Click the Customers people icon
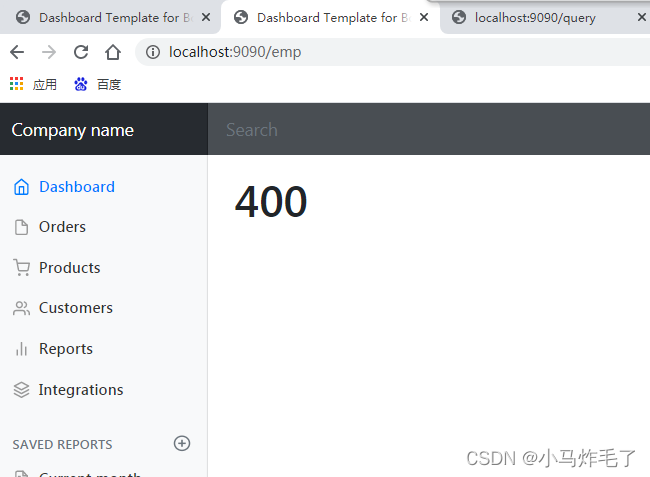This screenshot has height=477, width=650. click(x=21, y=308)
